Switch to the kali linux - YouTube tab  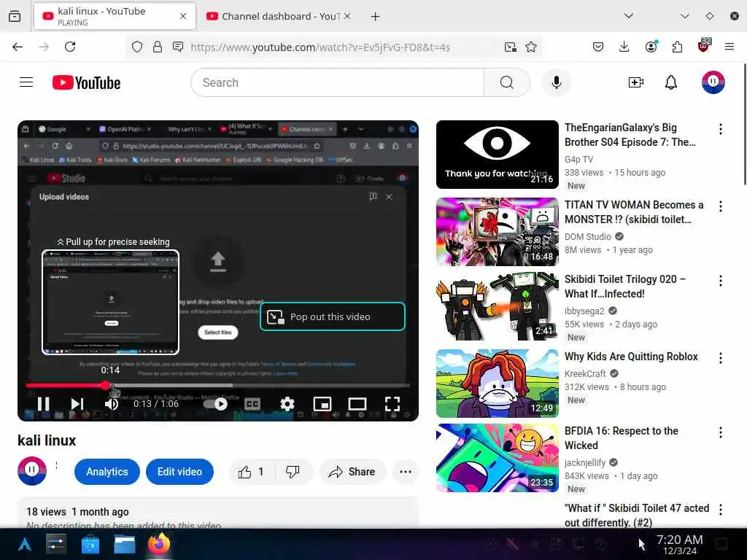(115, 16)
